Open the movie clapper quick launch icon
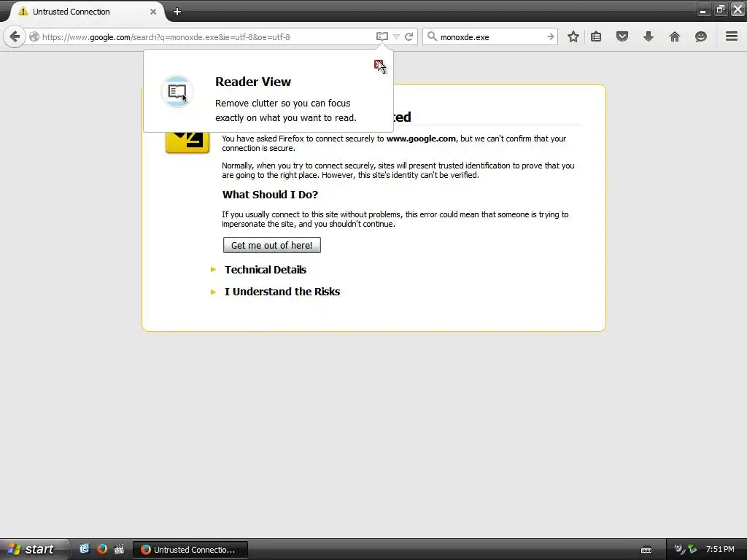The image size is (747, 560). point(119,549)
